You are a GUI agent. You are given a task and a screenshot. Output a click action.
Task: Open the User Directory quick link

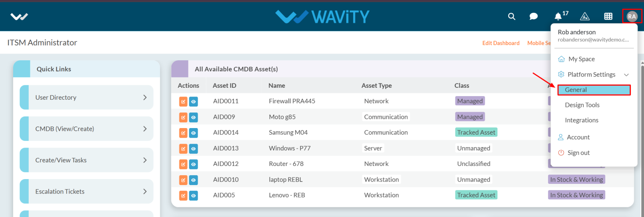[x=86, y=97]
